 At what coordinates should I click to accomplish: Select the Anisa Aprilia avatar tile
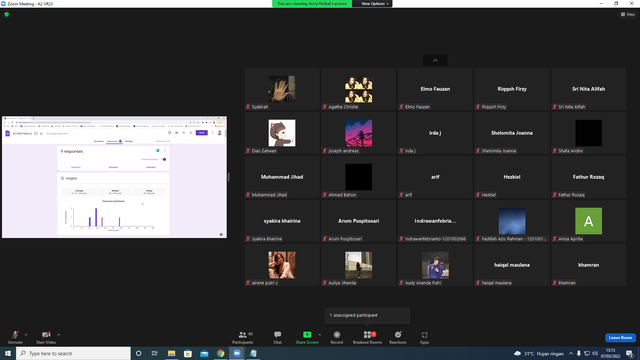click(x=588, y=221)
